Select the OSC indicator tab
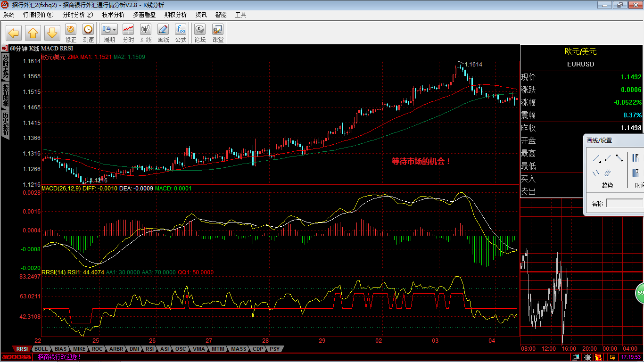The image size is (644, 362). 181,349
